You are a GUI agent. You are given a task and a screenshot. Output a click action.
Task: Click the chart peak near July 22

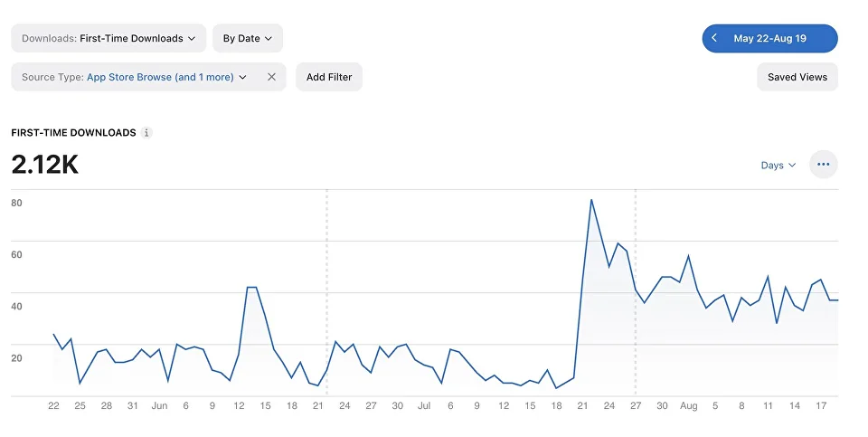(591, 199)
